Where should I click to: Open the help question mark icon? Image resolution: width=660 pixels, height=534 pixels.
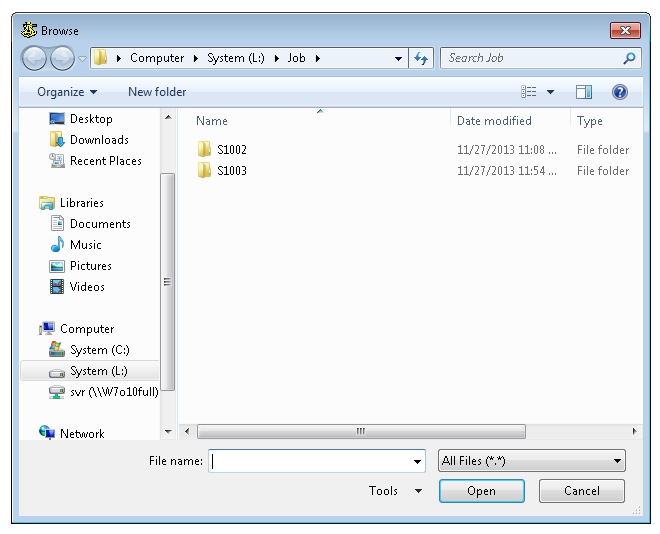coord(619,92)
